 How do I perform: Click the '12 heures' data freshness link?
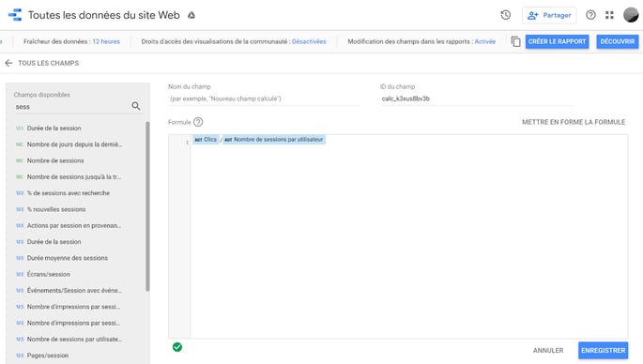[x=106, y=41]
